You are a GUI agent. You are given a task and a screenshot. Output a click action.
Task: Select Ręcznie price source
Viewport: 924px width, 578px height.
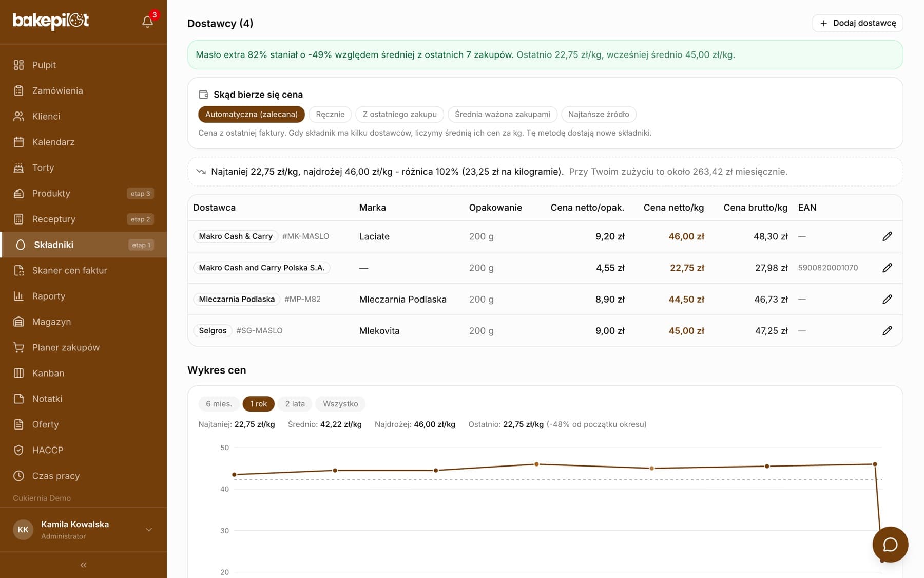[x=330, y=114]
